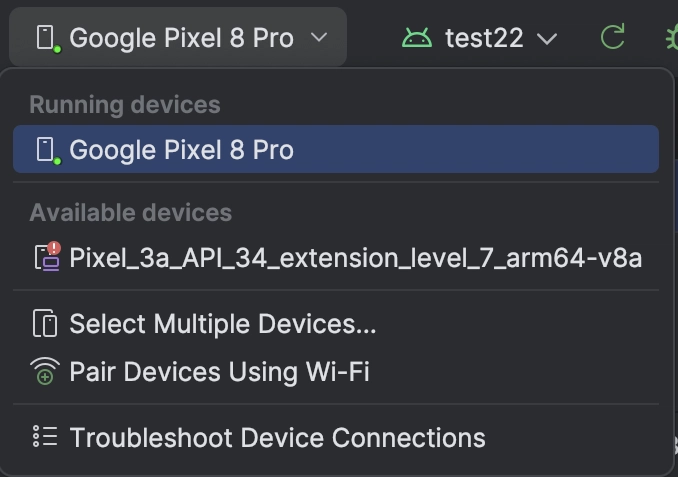Choose Pixel_3a_API_34_extension_level_7_arm64-v8a device

point(336,258)
